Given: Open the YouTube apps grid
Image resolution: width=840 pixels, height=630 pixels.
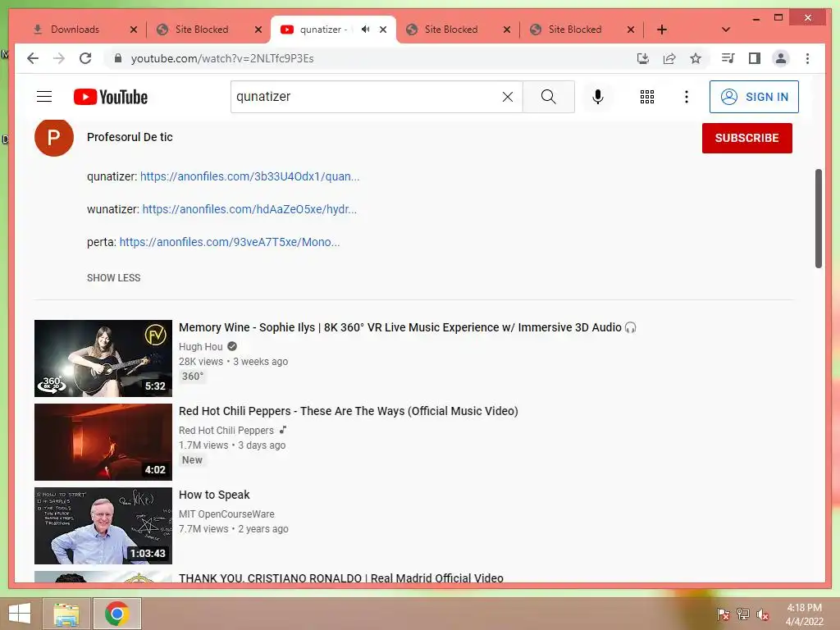Looking at the screenshot, I should [647, 97].
